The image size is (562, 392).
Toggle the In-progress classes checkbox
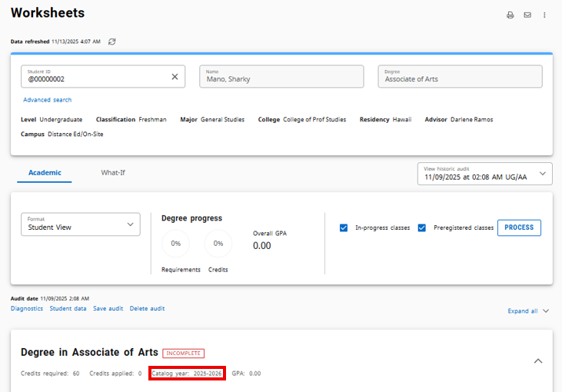[344, 228]
